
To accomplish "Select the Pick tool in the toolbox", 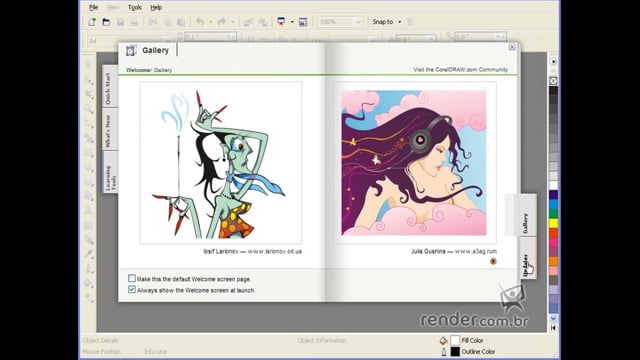I will (x=89, y=65).
